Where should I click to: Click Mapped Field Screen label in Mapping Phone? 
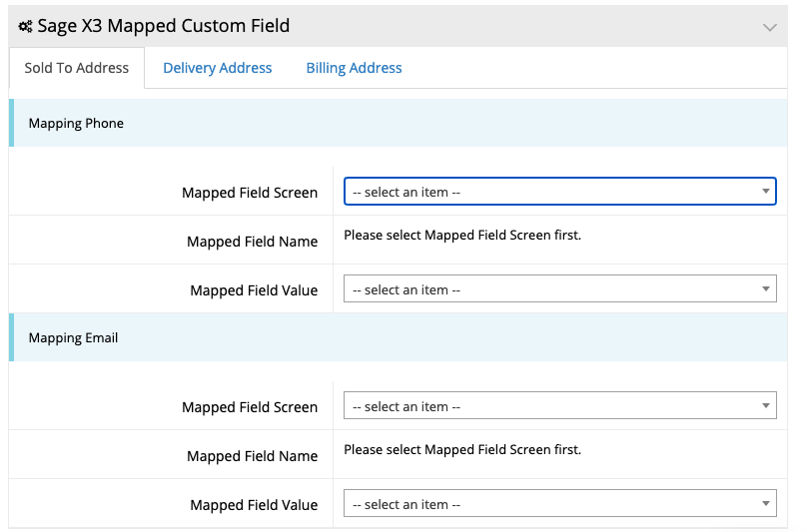pyautogui.click(x=250, y=193)
